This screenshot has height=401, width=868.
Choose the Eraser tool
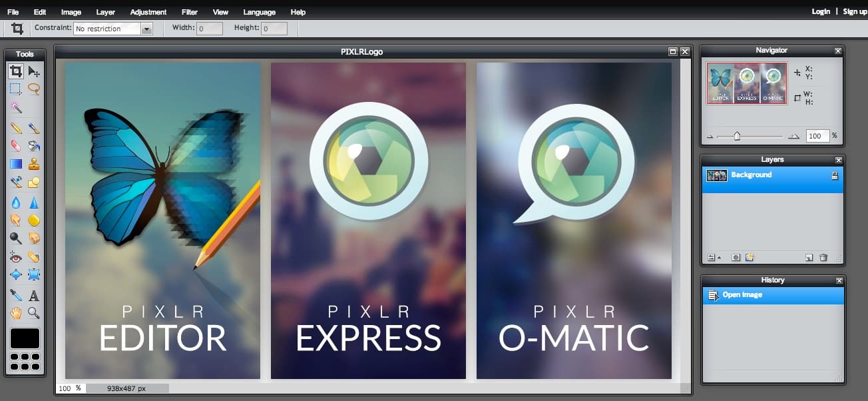[16, 145]
